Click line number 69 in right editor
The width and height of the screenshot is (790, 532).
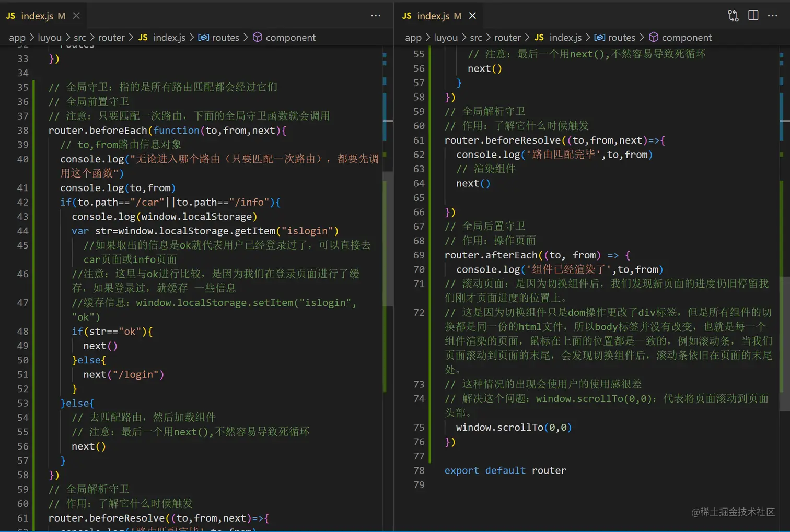[419, 255]
